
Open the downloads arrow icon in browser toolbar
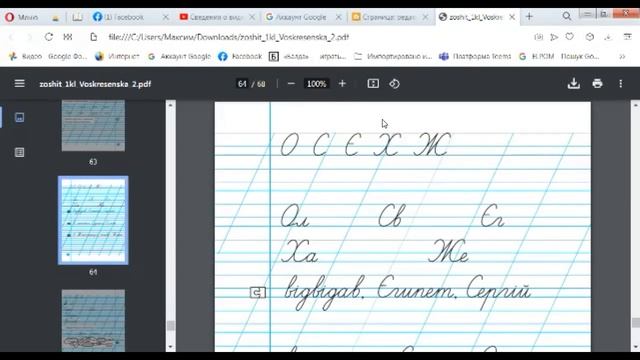pyautogui.click(x=608, y=37)
